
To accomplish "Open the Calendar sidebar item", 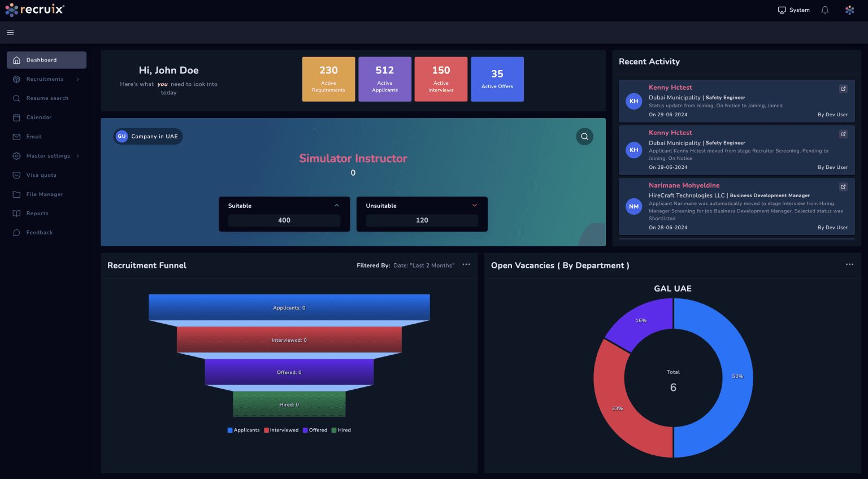I will pos(38,117).
